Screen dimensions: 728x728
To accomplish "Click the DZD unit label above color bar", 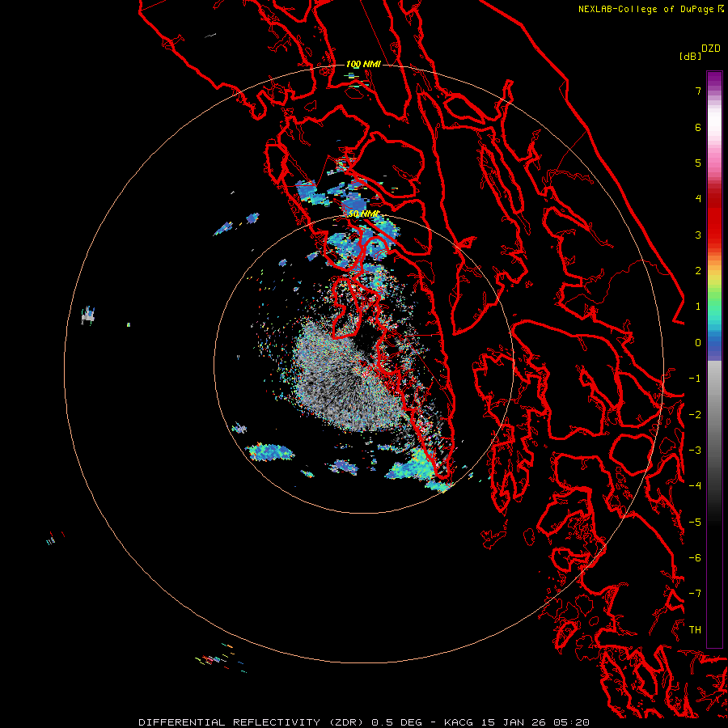I will point(711,49).
